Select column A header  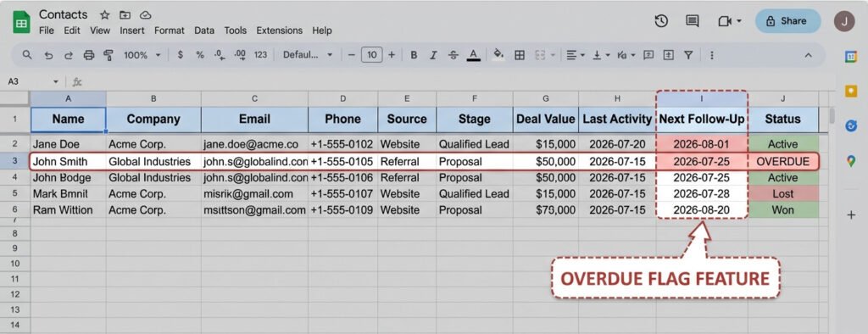[68, 98]
